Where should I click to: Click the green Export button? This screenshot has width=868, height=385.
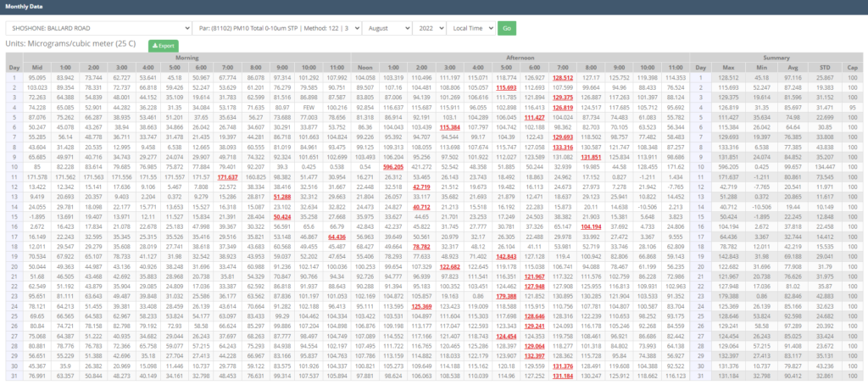pos(164,46)
